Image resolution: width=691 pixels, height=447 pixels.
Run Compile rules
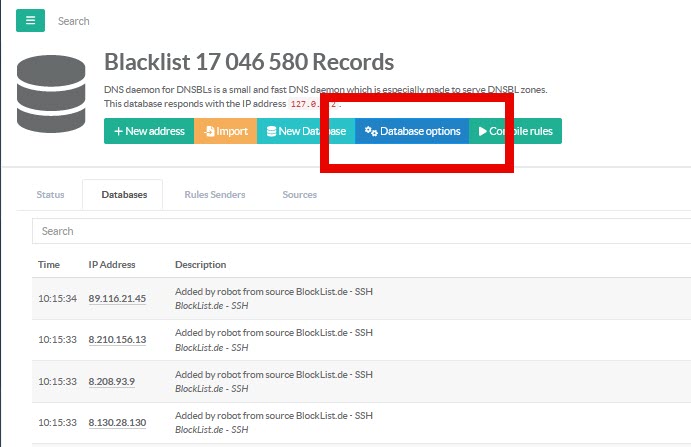[x=516, y=131]
